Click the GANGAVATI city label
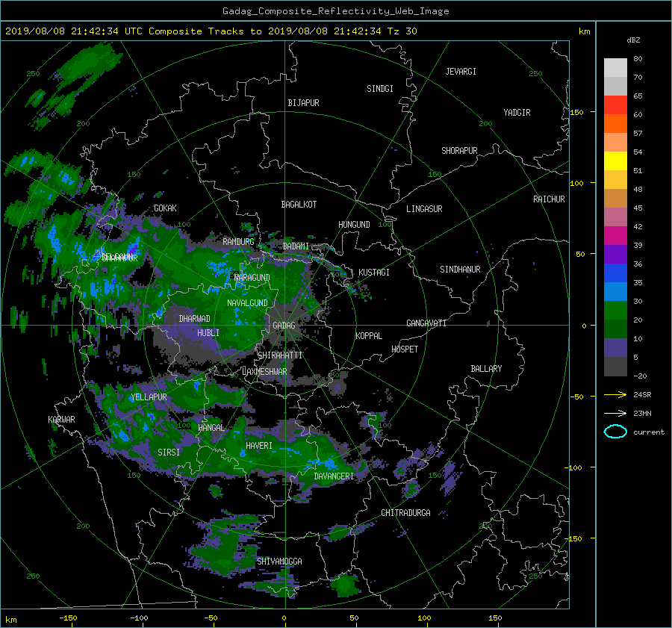 (426, 323)
